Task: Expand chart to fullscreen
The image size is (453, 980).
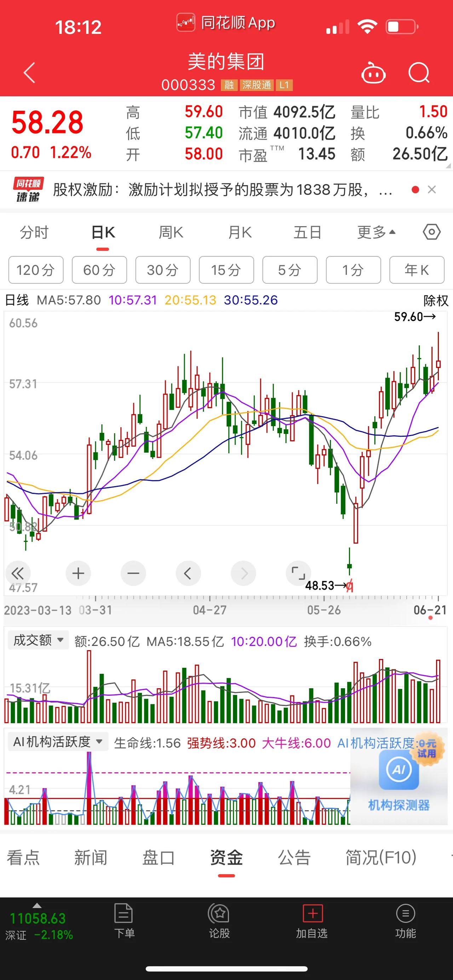Action: point(298,573)
